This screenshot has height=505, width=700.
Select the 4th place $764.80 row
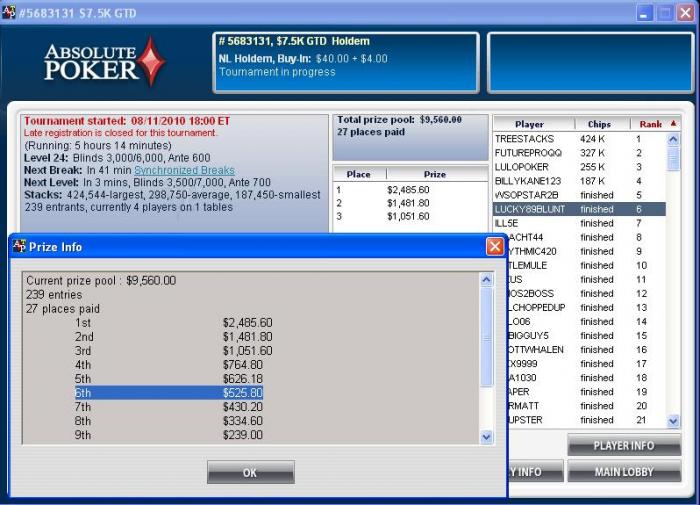[169, 365]
